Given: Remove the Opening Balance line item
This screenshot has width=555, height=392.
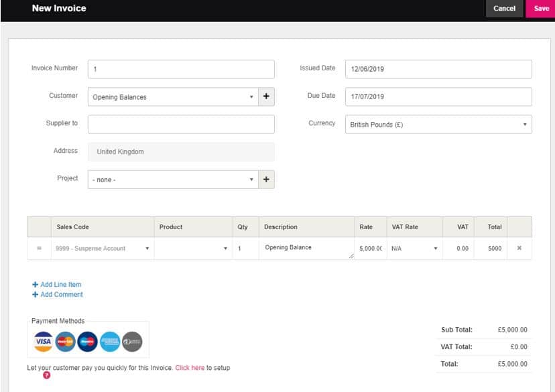Looking at the screenshot, I should [x=519, y=249].
